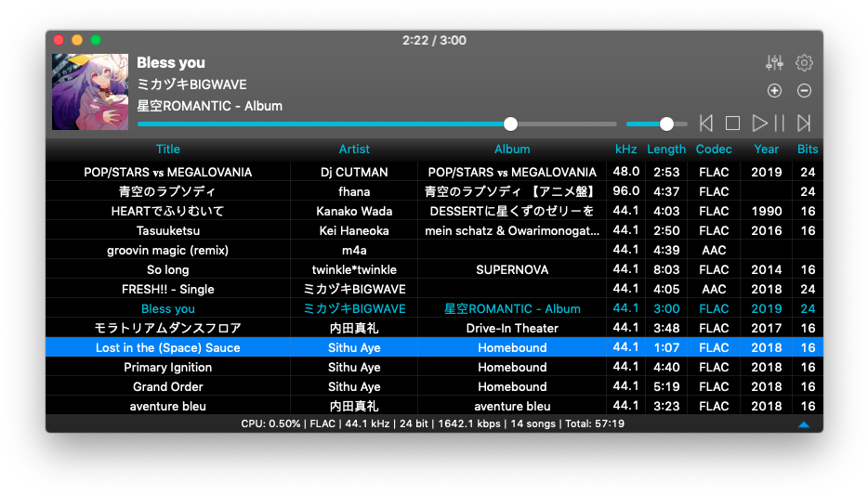Click the 5:19 length value
868x495 pixels.
[x=666, y=386]
